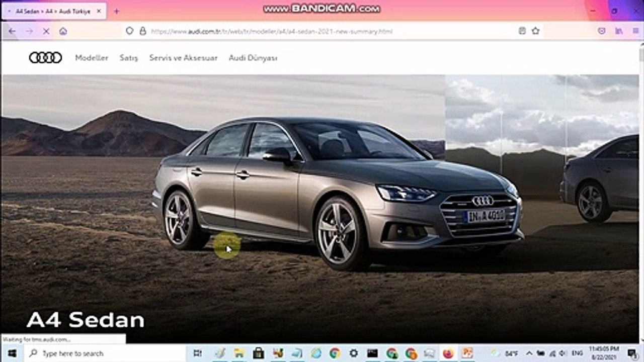Show hidden system tray icons
Viewport: 644px width, 362px height.
tap(529, 353)
